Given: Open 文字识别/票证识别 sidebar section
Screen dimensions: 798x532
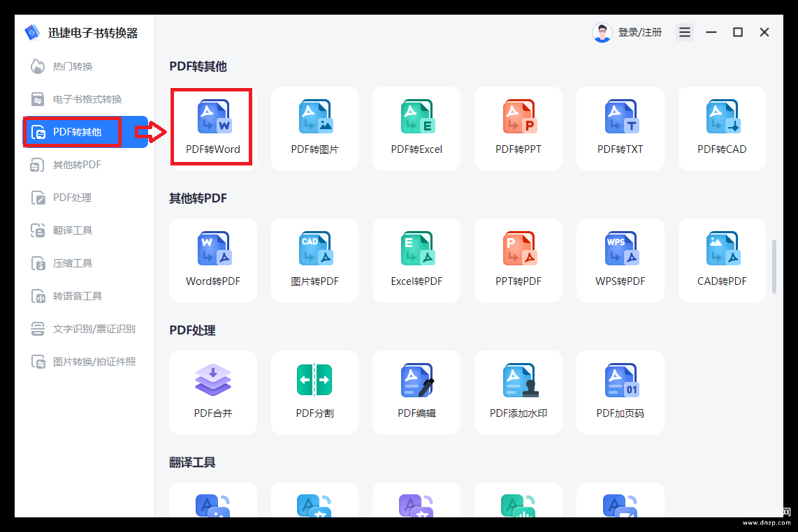Looking at the screenshot, I should coord(85,329).
